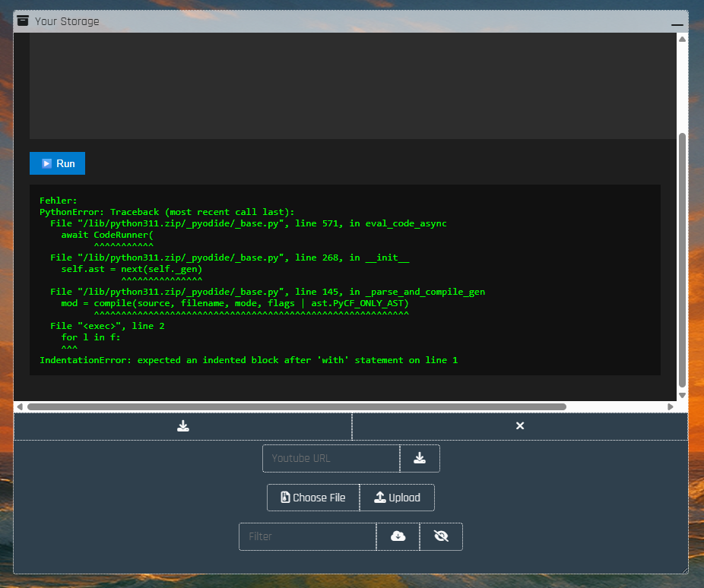Open the Choose File picker

tap(313, 498)
